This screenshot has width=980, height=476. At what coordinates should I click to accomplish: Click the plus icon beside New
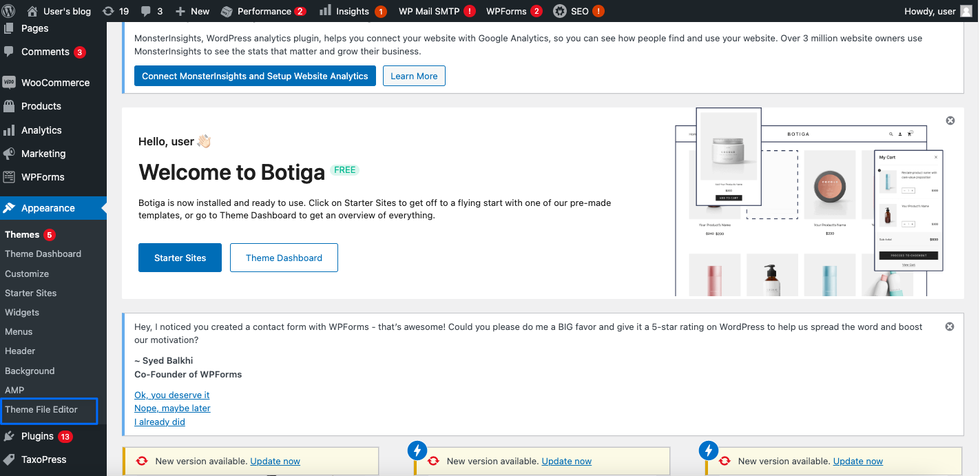coord(180,11)
